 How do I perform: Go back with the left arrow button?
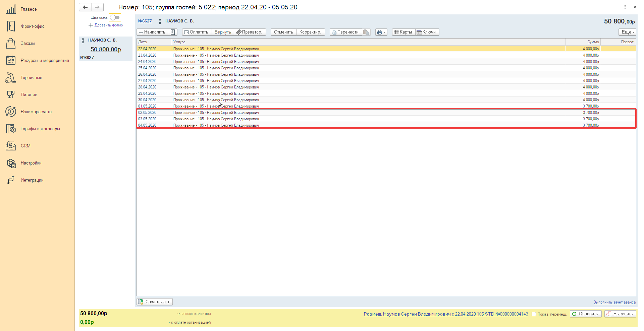point(85,7)
